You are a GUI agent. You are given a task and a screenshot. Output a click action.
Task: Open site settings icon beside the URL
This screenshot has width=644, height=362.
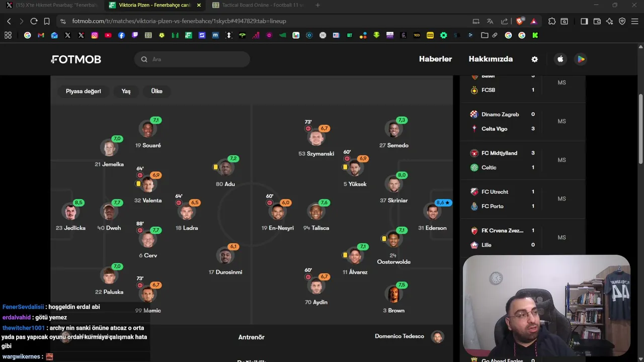pyautogui.click(x=62, y=21)
